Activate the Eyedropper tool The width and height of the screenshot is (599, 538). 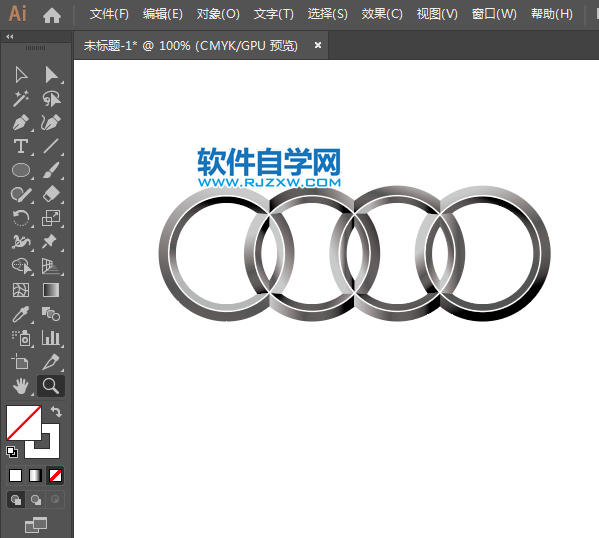pos(21,314)
